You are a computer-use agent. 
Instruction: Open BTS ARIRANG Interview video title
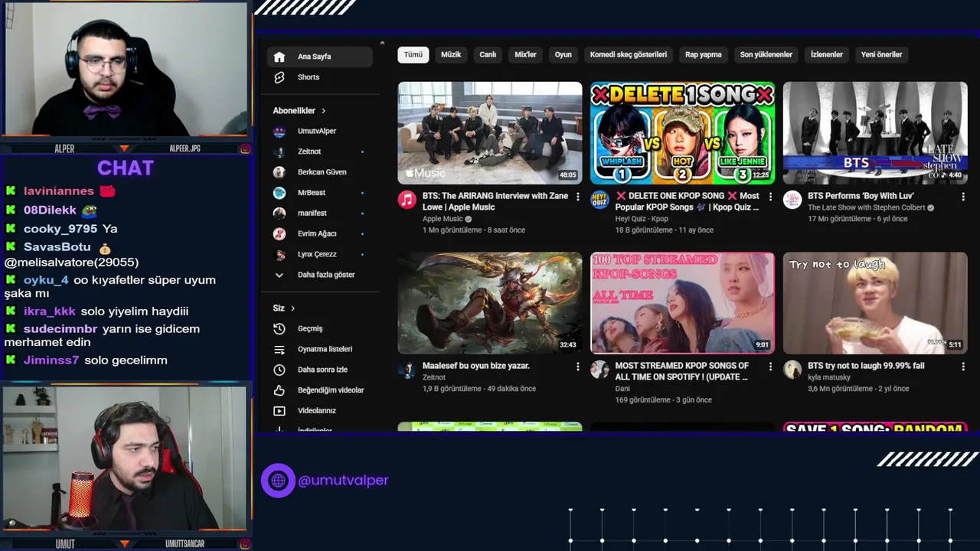point(495,201)
